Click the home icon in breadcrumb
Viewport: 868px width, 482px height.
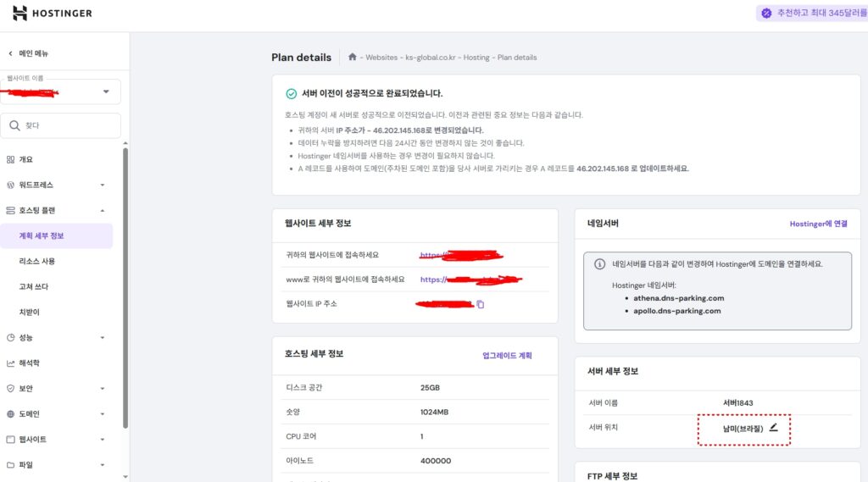[352, 57]
